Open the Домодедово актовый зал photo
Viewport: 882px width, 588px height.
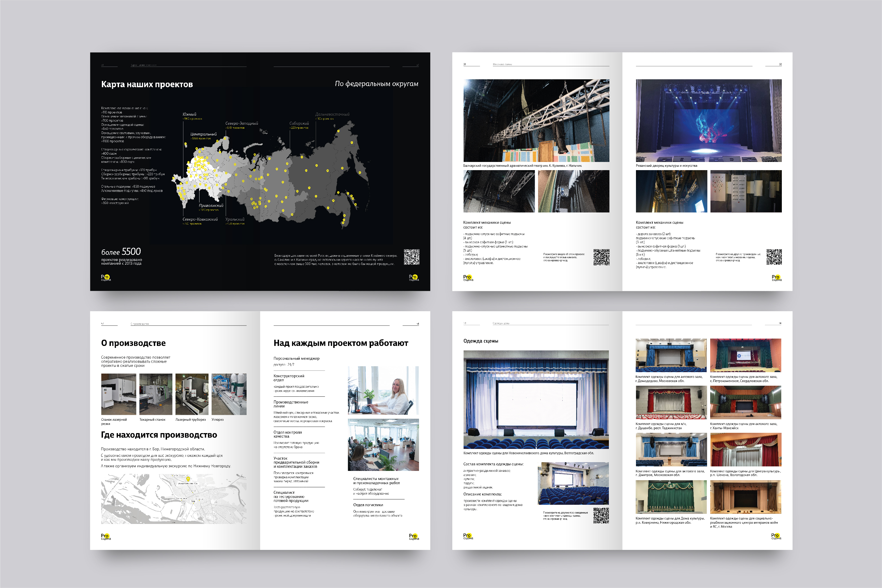[x=671, y=355]
